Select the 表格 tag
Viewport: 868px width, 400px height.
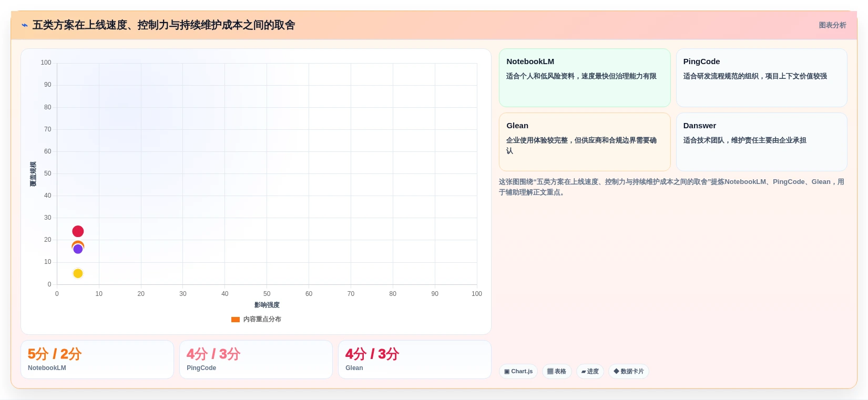557,372
